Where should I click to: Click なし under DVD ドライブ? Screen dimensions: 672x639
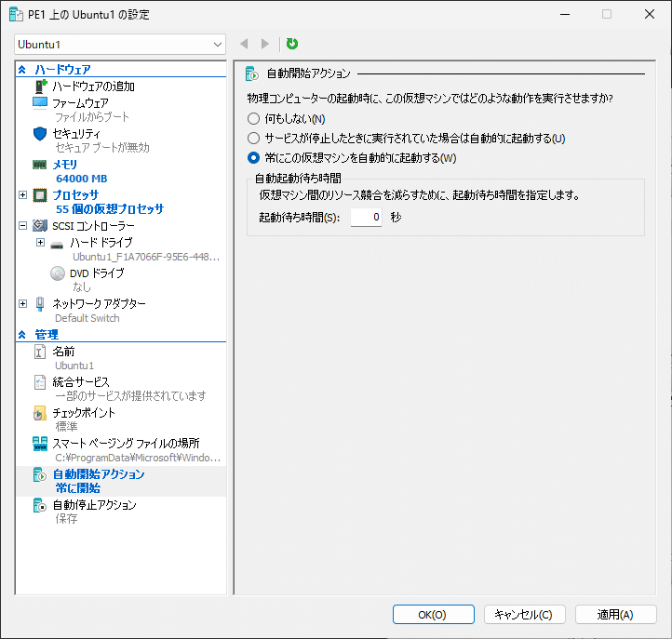tap(81, 287)
